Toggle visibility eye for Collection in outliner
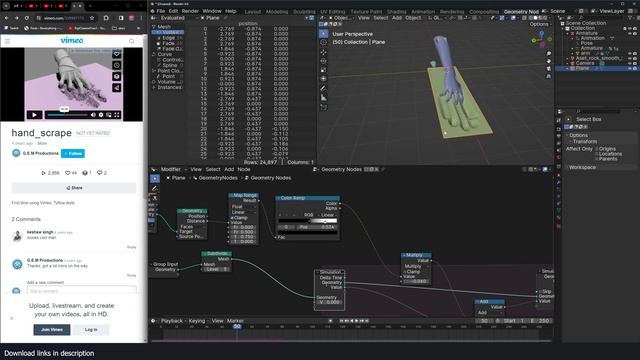 click(630, 29)
